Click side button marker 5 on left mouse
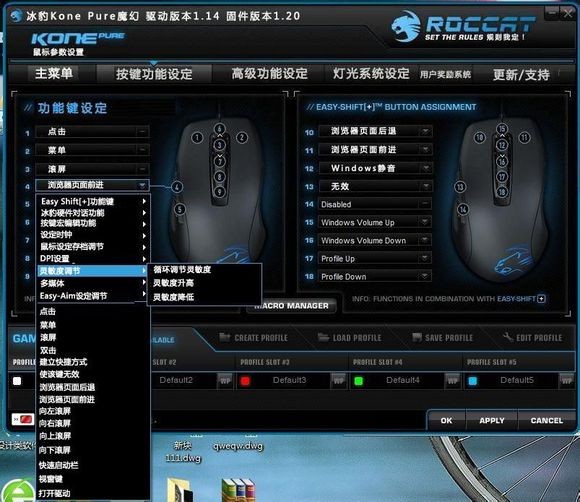 [x=179, y=209]
